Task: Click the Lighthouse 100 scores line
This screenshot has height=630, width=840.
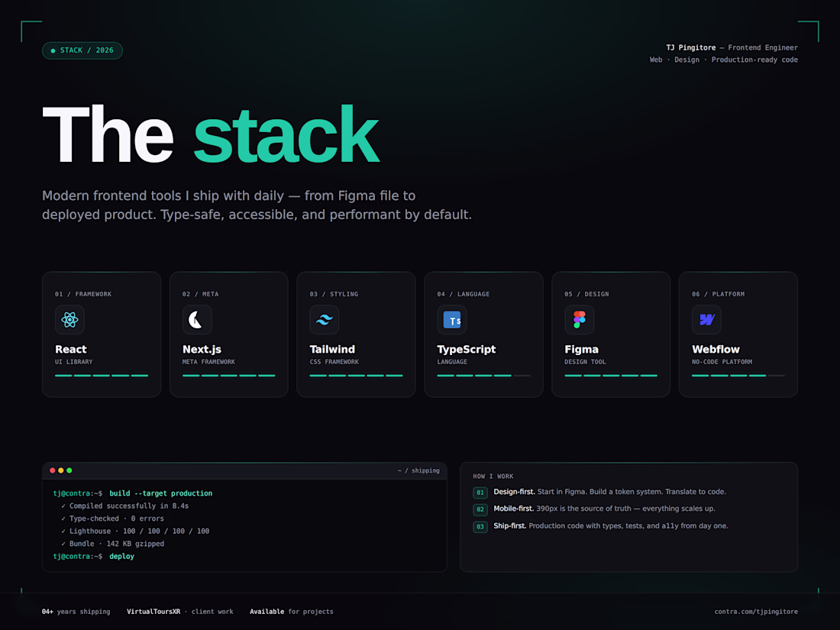Action: coord(135,531)
